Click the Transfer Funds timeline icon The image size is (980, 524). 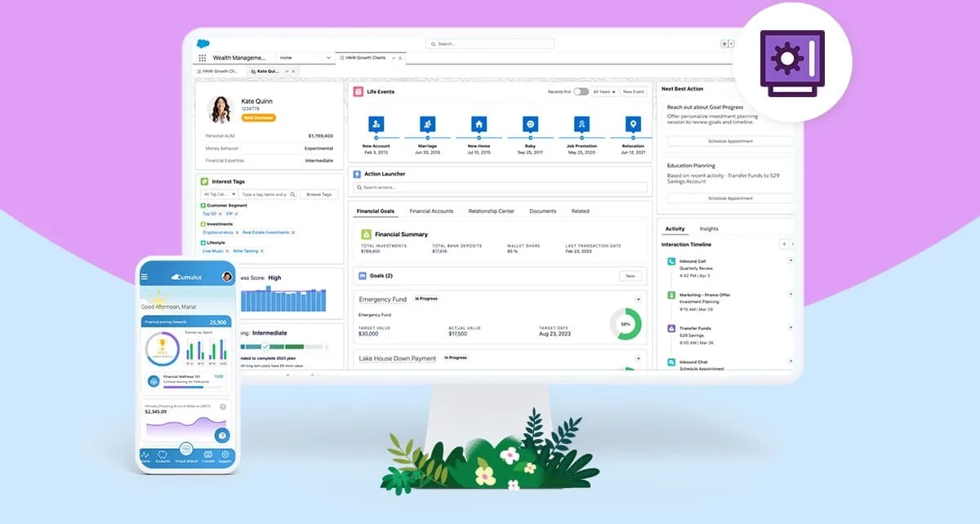(671, 328)
